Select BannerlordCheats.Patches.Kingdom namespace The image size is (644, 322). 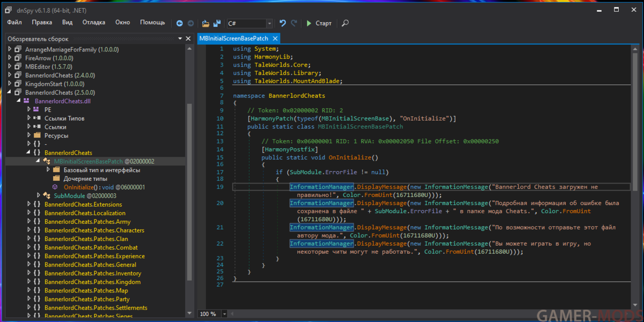click(92, 282)
